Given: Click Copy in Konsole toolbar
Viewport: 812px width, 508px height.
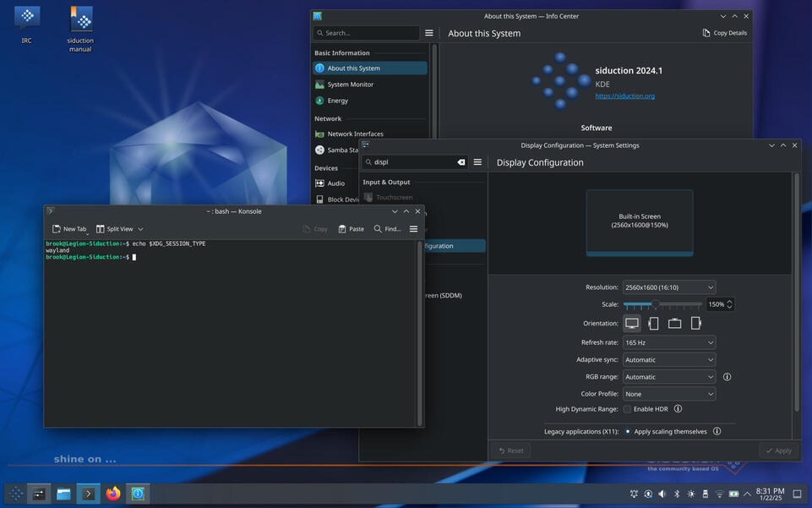Looking at the screenshot, I should pyautogui.click(x=315, y=229).
